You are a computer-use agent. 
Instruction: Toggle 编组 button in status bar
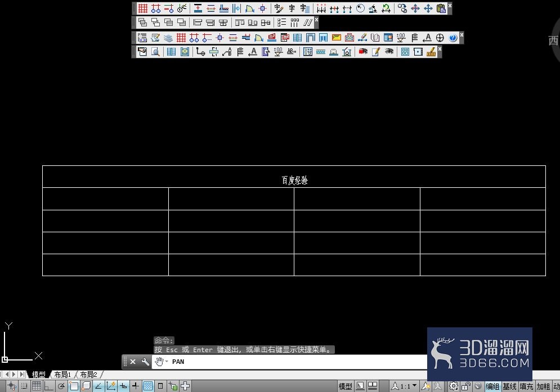click(492, 386)
